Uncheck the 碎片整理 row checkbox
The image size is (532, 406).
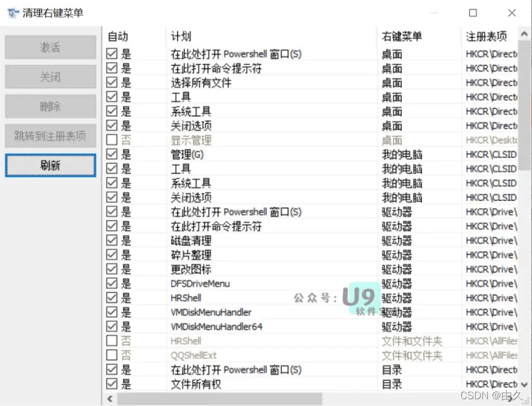(112, 255)
